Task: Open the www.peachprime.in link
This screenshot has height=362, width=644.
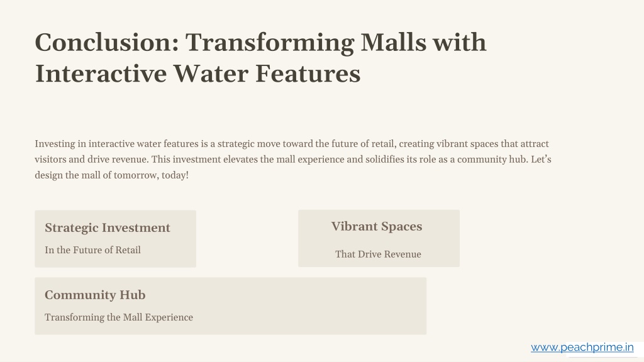Action: (x=582, y=348)
